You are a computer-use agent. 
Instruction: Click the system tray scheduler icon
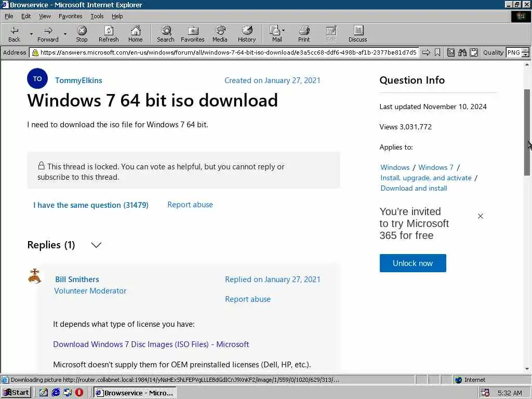point(485,393)
